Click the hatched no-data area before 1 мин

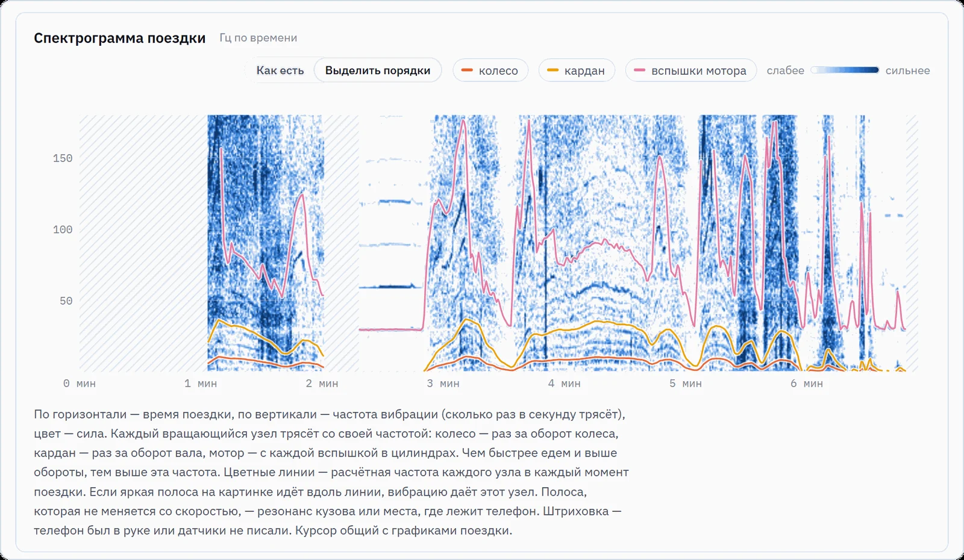point(143,243)
